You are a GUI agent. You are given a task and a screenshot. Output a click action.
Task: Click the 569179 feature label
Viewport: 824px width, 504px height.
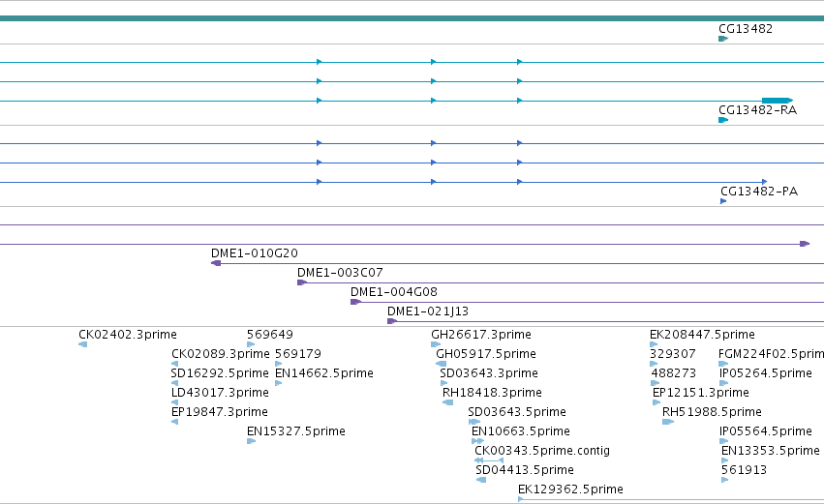[x=298, y=354]
